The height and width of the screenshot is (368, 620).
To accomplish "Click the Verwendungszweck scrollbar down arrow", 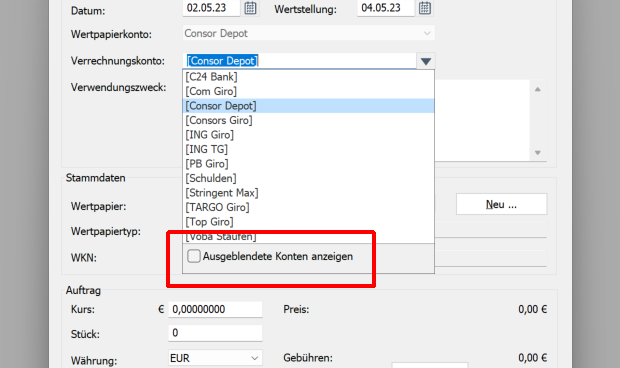I will click(x=538, y=153).
